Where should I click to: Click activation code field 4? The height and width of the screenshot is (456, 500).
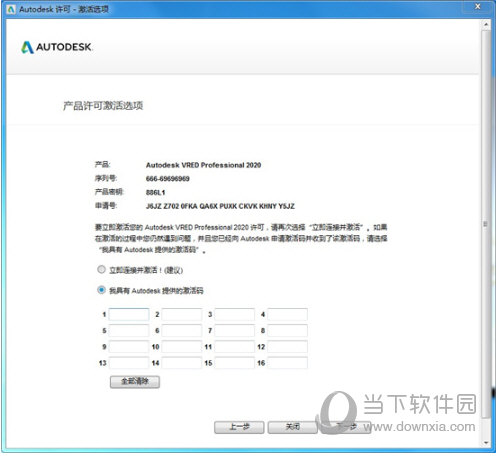288,314
